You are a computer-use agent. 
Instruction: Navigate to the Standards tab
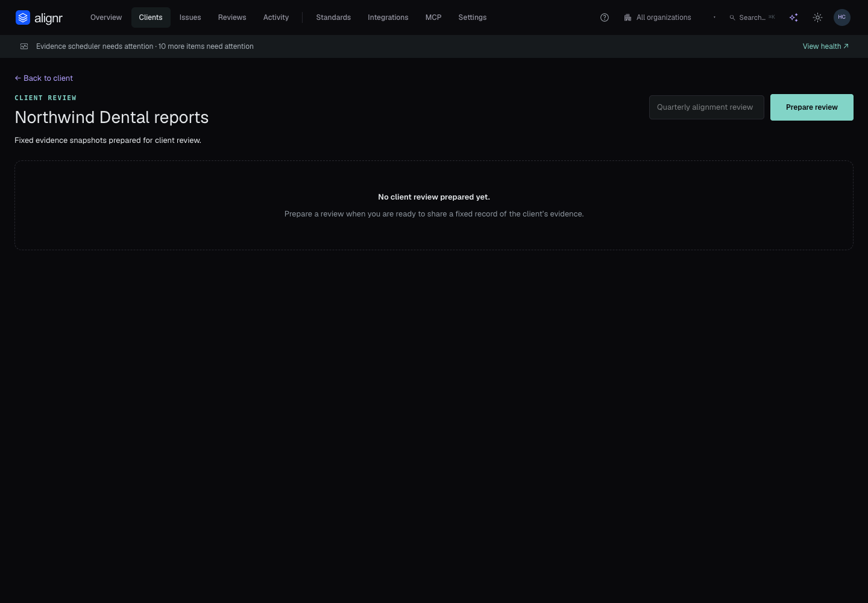pos(333,17)
